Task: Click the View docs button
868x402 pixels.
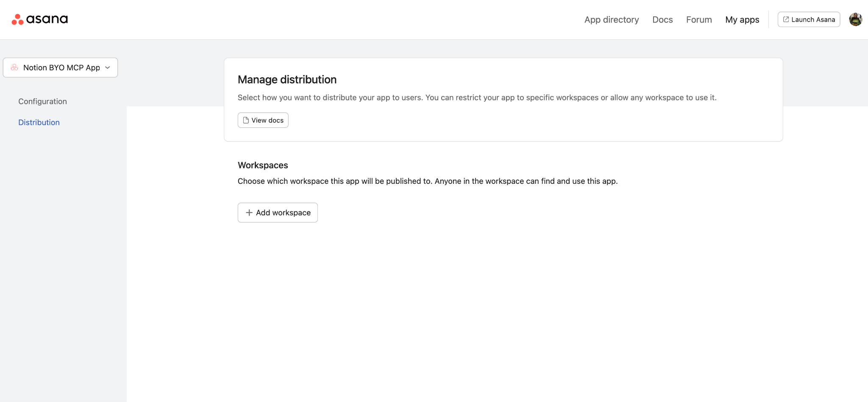Action: click(x=263, y=120)
